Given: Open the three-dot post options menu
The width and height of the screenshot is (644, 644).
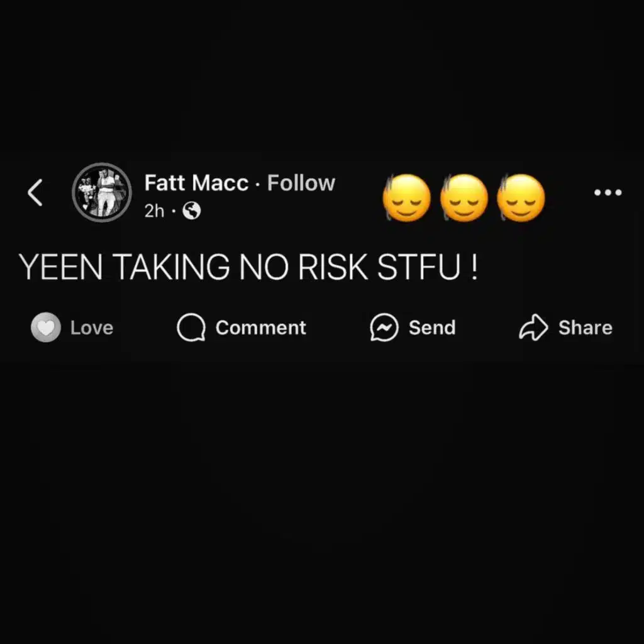Looking at the screenshot, I should click(608, 192).
